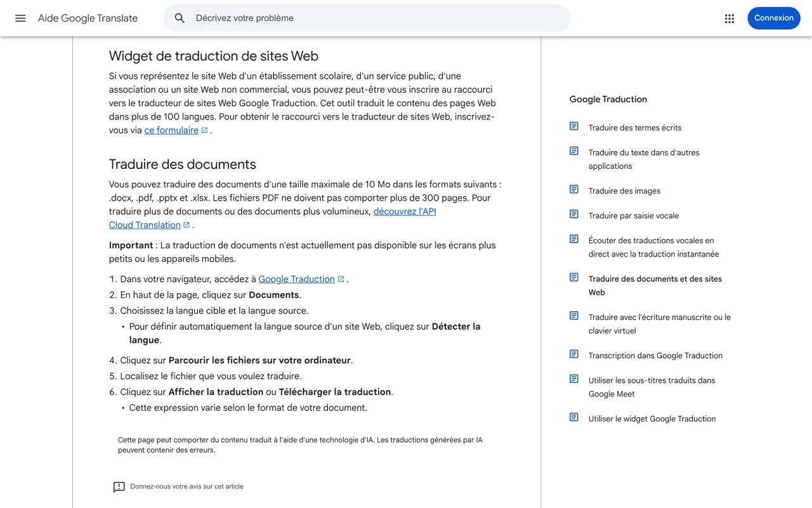Open 'Traduire des termes écrits' article
This screenshot has height=508, width=812.
tap(635, 128)
